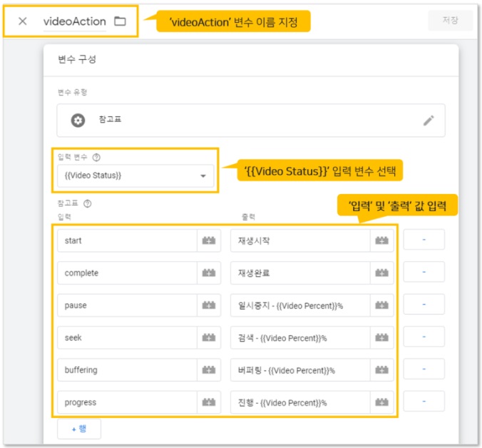Select the 참고표 variable type row
The image size is (482, 448).
(x=251, y=121)
